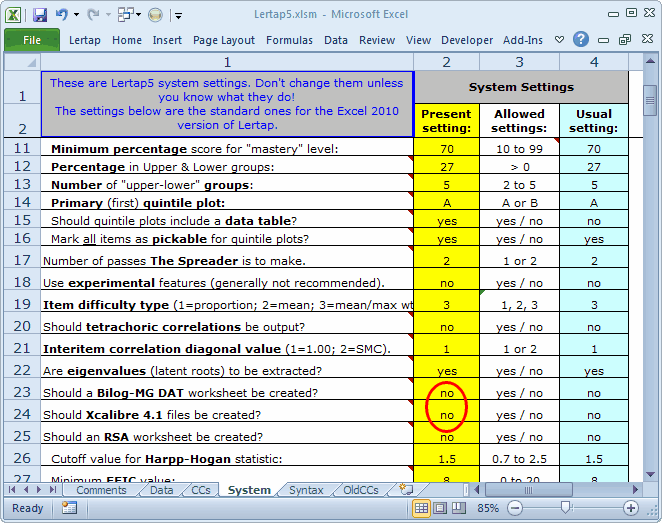Open the Page Layout tab
Screen dimensions: 662x523
224,40
